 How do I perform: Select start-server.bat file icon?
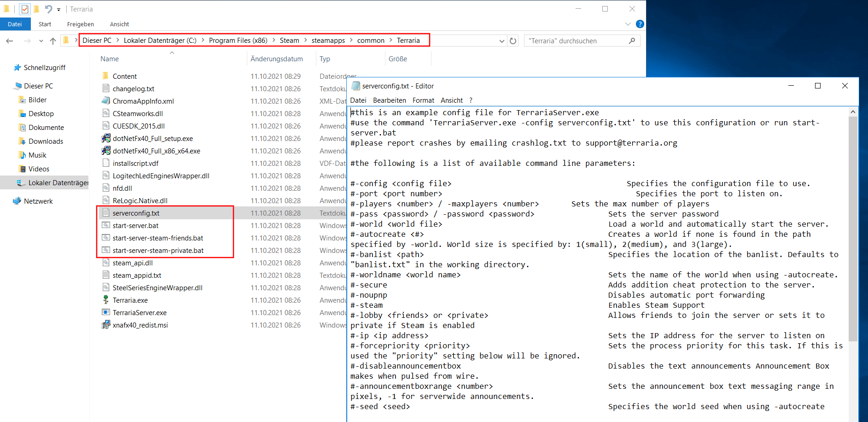[x=106, y=225]
